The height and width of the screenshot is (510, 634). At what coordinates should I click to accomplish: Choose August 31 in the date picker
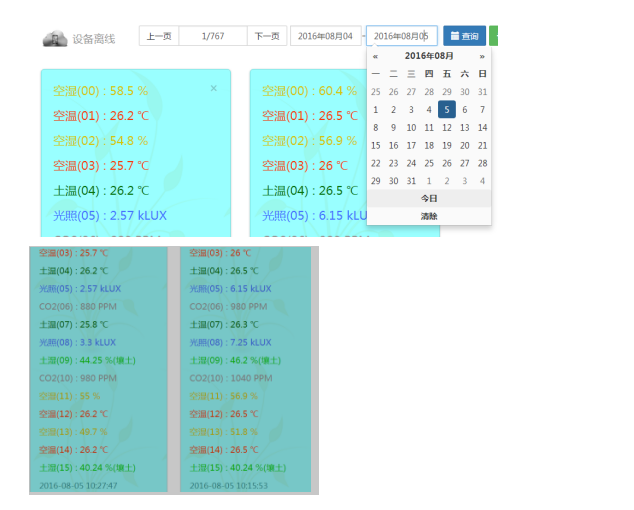point(411,181)
